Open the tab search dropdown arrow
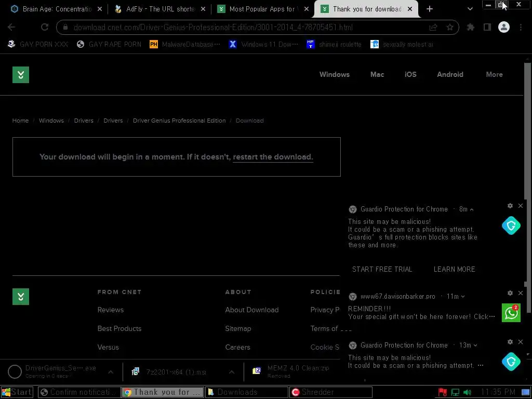 click(470, 9)
